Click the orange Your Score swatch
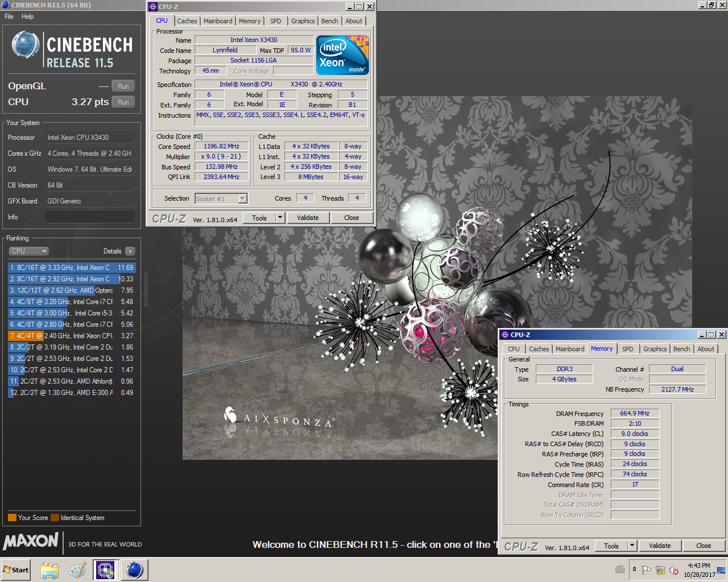This screenshot has height=582, width=728. (12, 518)
